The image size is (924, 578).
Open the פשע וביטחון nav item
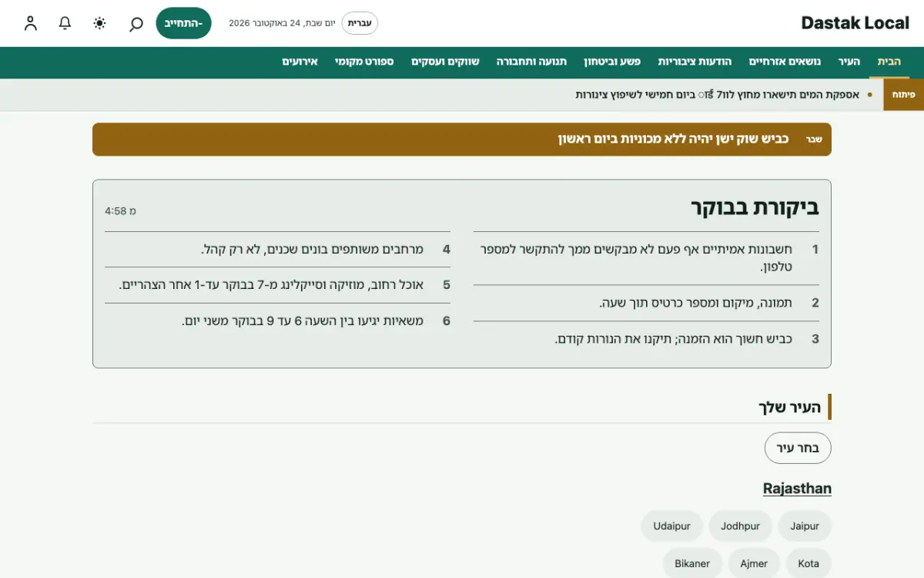click(612, 62)
